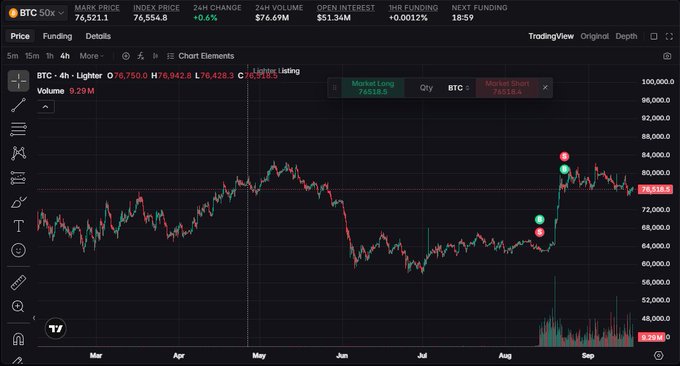
Task: Toggle the split layout panel icon
Action: tap(654, 36)
